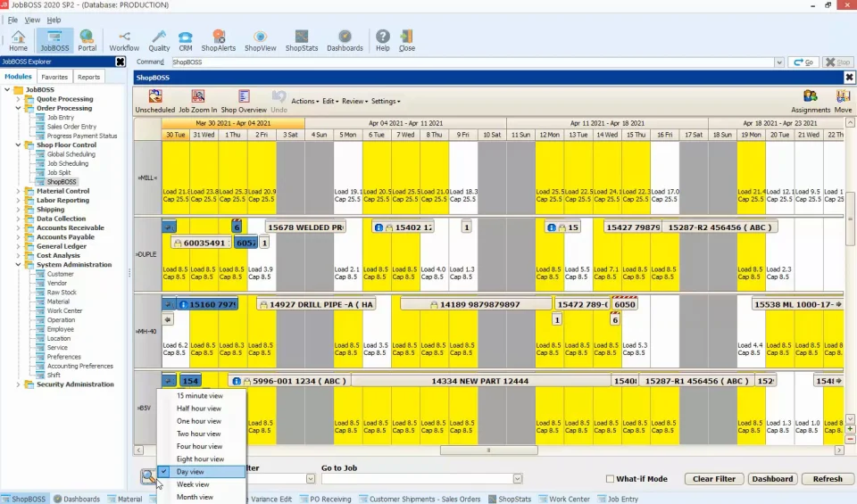Viewport: 857px width, 504px height.
Task: Expand the Material Control node
Action: 18,191
